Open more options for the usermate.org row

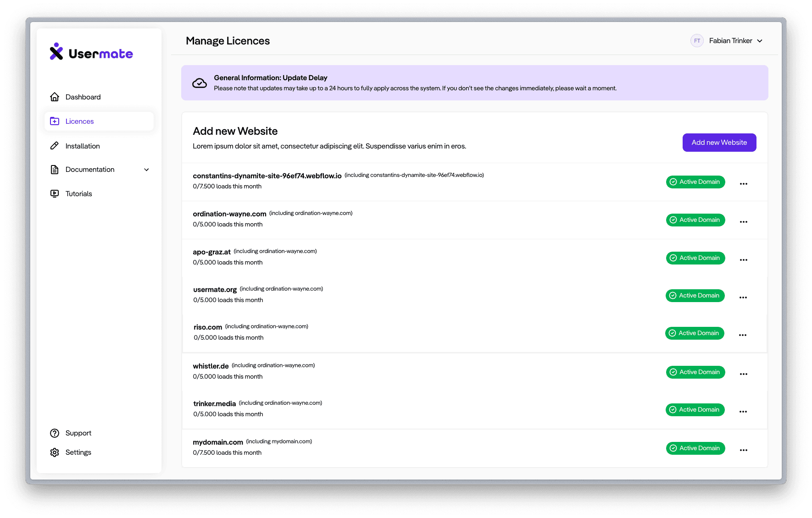click(x=743, y=298)
